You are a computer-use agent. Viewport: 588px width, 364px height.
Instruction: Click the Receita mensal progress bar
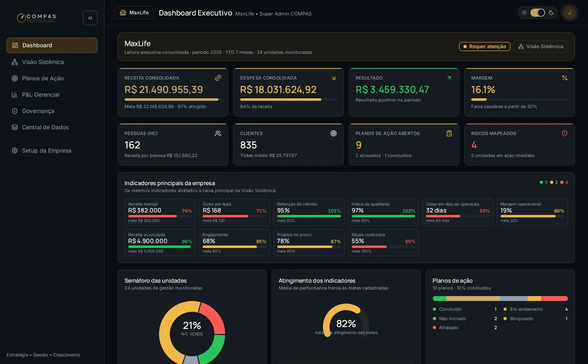click(x=160, y=216)
